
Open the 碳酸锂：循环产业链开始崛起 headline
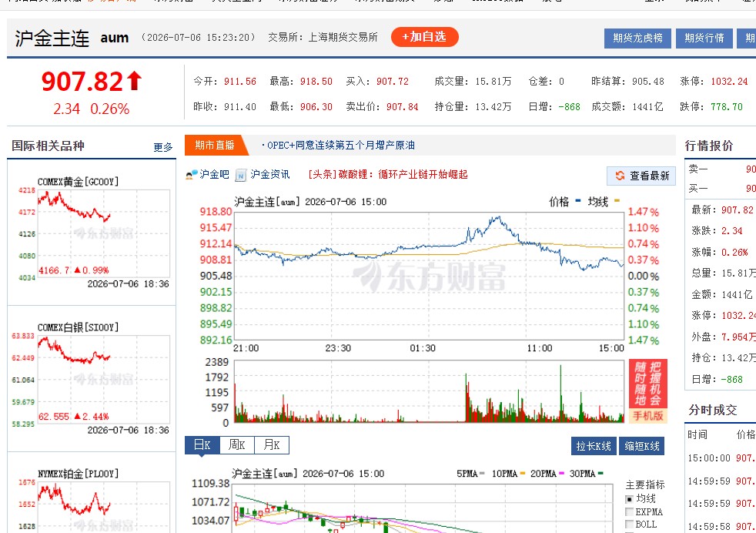click(x=388, y=175)
